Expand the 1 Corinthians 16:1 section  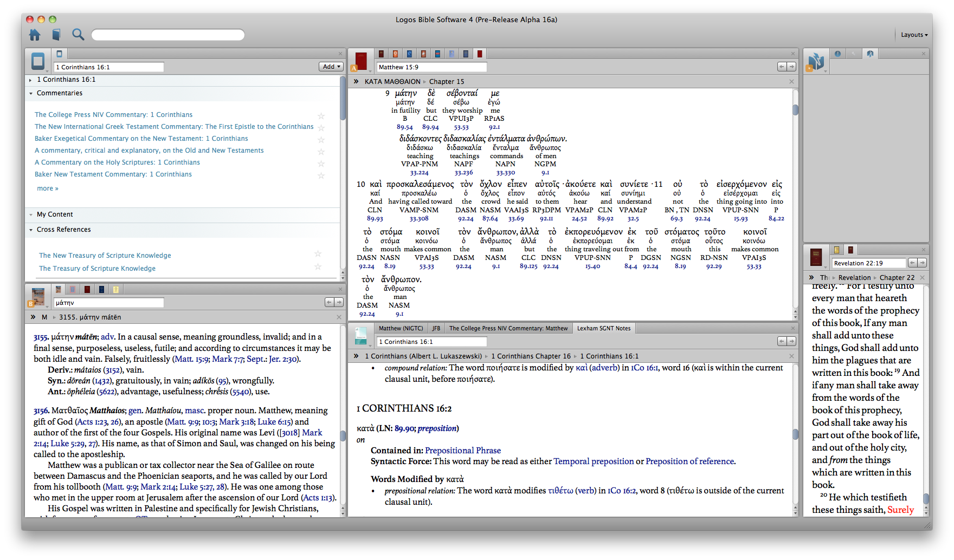(30, 80)
